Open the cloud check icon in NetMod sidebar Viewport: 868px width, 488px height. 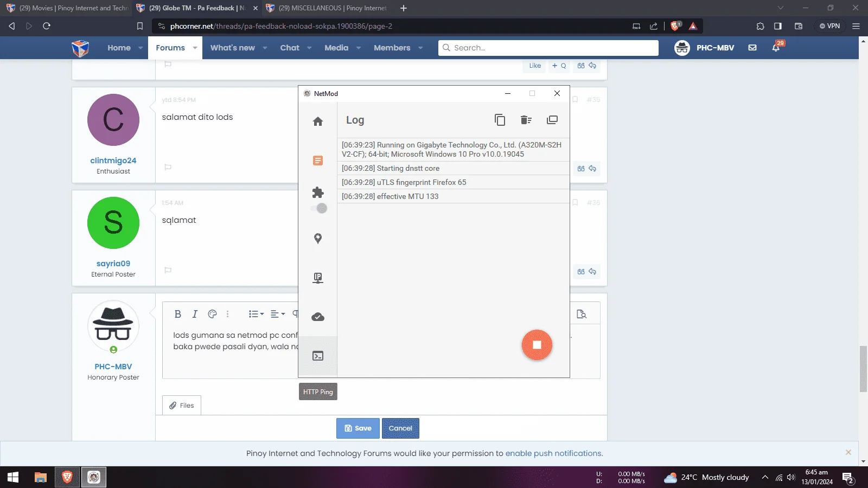click(318, 317)
